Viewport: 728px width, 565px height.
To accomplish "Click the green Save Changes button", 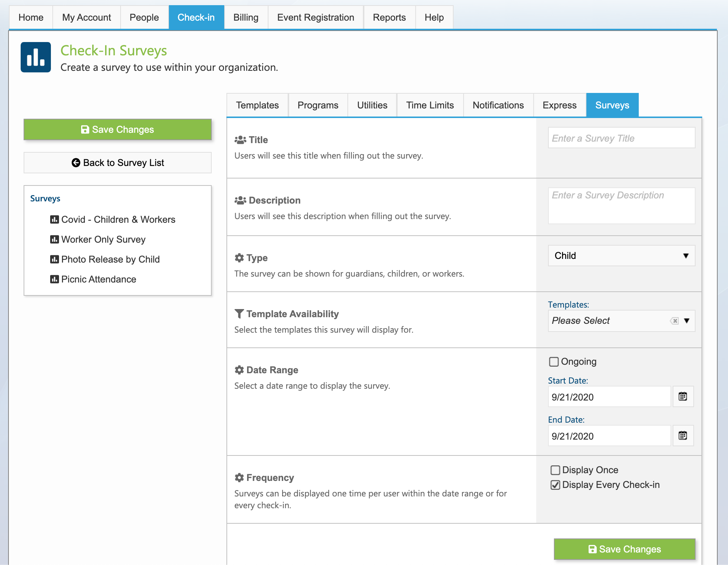I will click(117, 129).
